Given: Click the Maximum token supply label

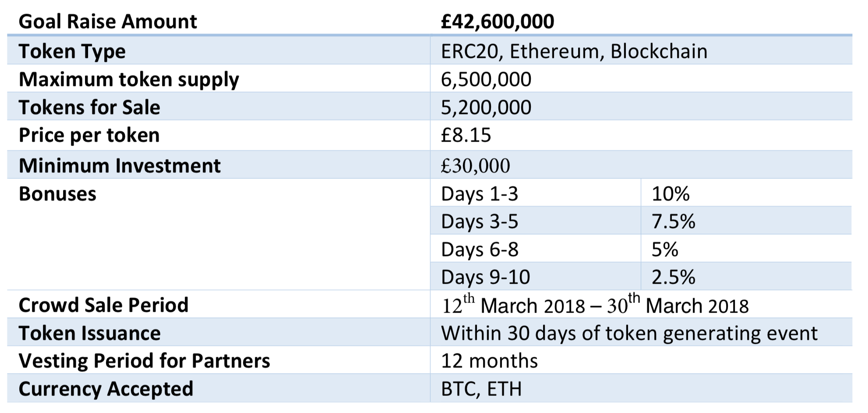Looking at the screenshot, I should [x=129, y=79].
